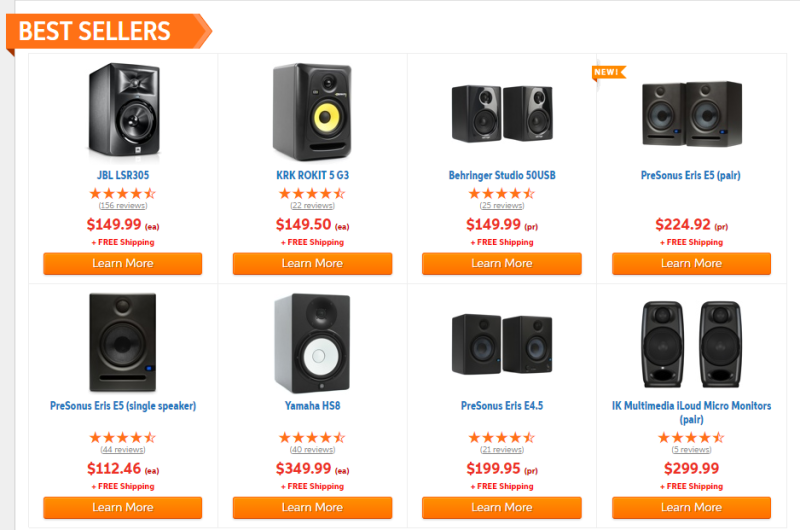Click the IK Multimedia iLoud monitors image
This screenshot has width=800, height=530.
(691, 344)
